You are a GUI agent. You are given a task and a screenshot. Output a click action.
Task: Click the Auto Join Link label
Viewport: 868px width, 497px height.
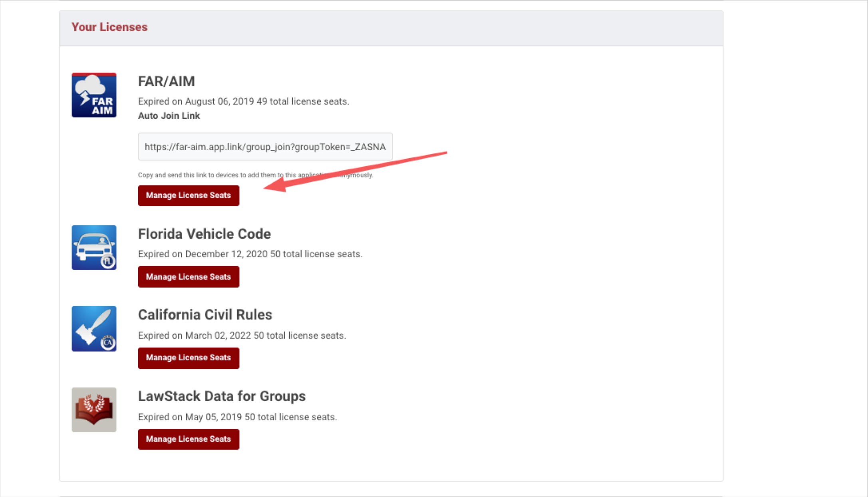(x=169, y=115)
